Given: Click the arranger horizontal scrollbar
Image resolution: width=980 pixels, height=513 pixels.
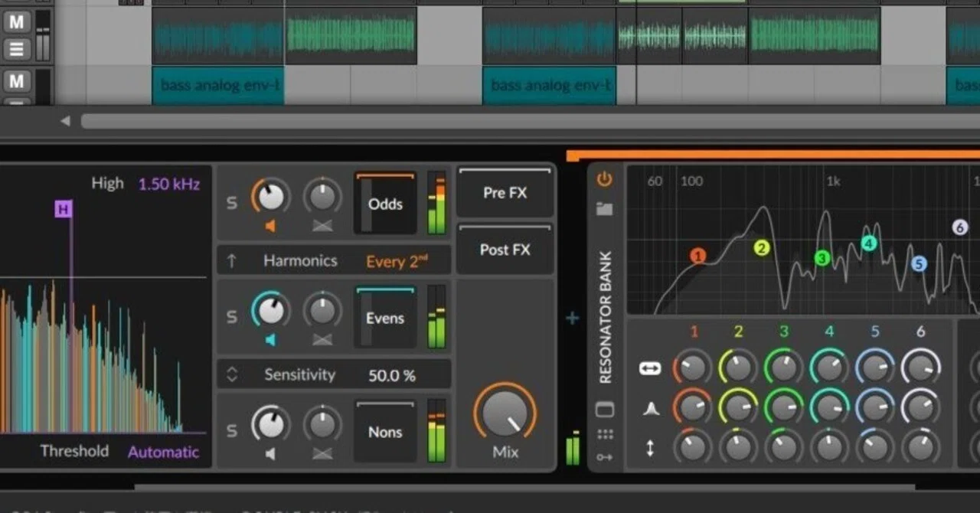Looking at the screenshot, I should 530,121.
